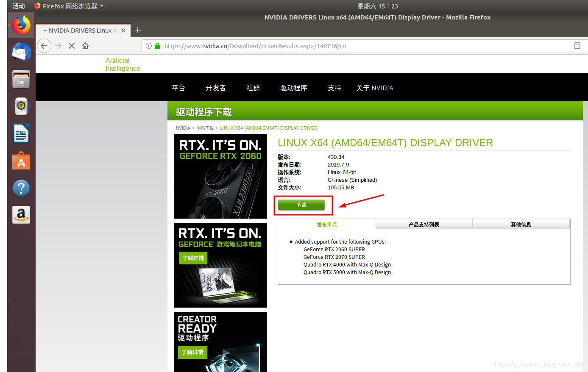
Task: Go to the Firefox home page
Action: [x=85, y=46]
